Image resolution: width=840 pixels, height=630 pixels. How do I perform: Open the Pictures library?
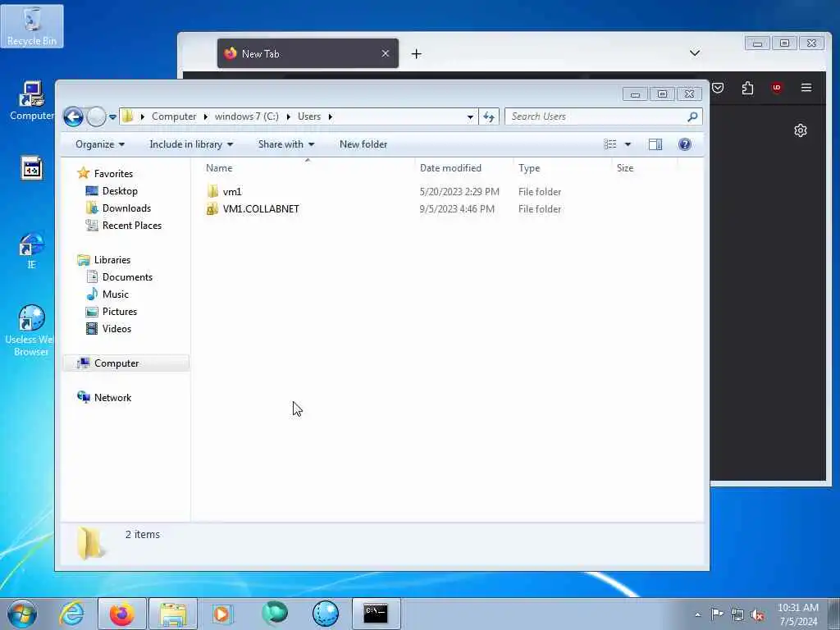[120, 311]
